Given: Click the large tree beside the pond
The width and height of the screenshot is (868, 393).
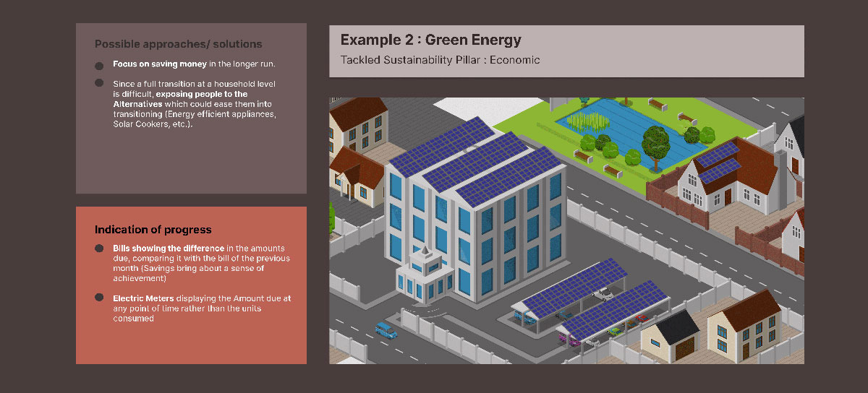Looking at the screenshot, I should [657, 142].
